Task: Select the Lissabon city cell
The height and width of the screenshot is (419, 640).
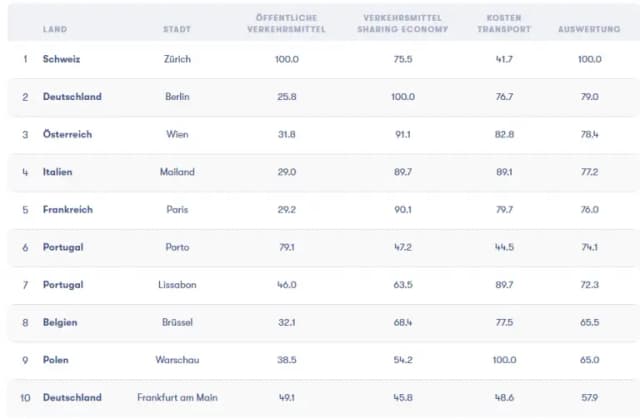Action: [177, 284]
